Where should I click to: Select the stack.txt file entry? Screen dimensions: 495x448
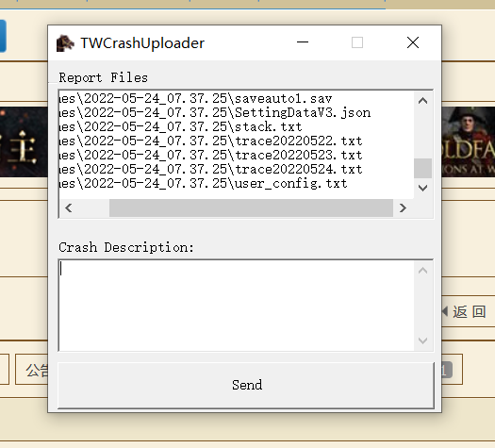[181, 127]
